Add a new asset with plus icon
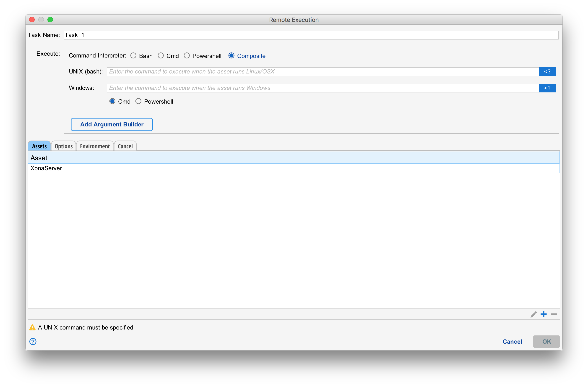 click(544, 314)
